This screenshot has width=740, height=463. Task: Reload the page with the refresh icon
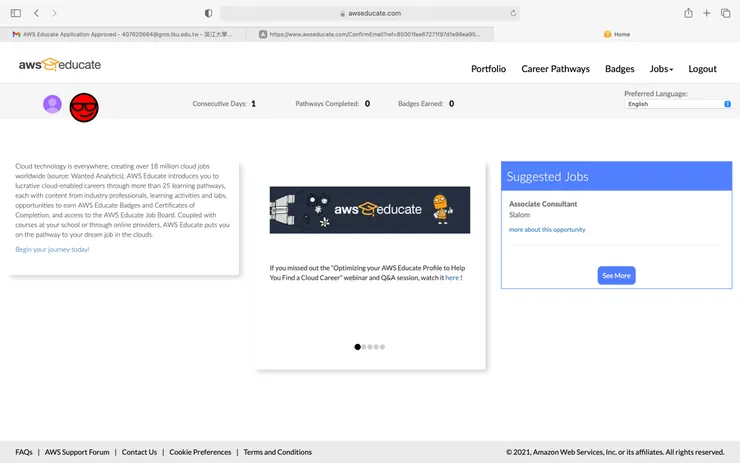point(513,13)
